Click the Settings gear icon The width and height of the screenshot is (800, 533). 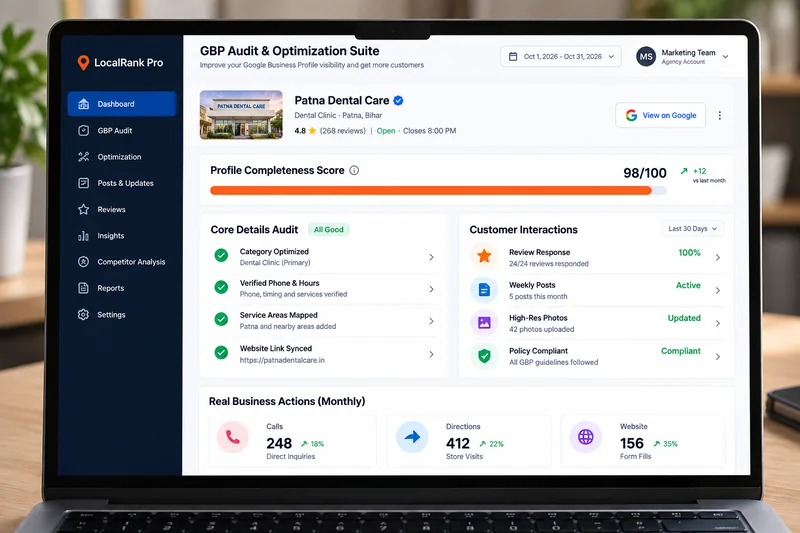pos(84,315)
